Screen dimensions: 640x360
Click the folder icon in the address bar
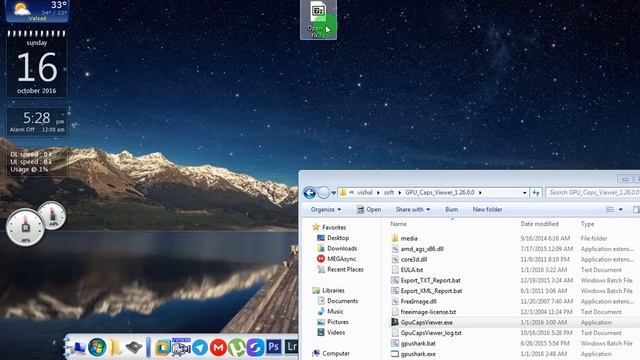(x=343, y=192)
